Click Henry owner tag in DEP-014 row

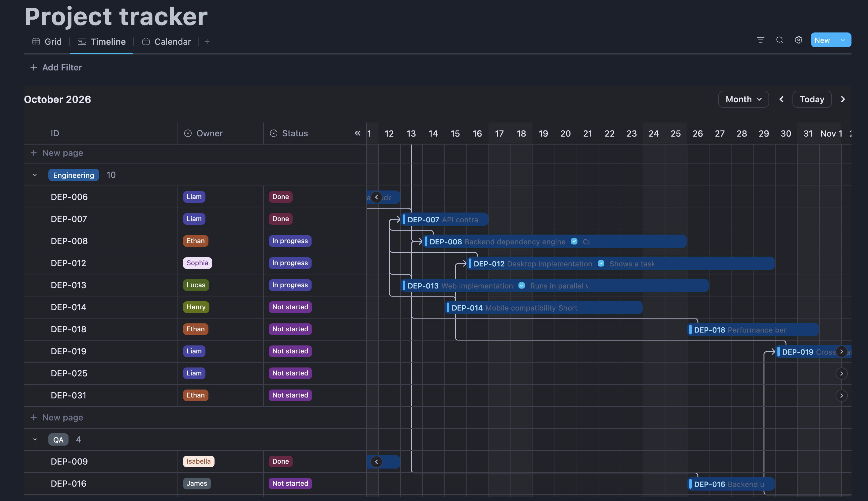[x=196, y=307]
